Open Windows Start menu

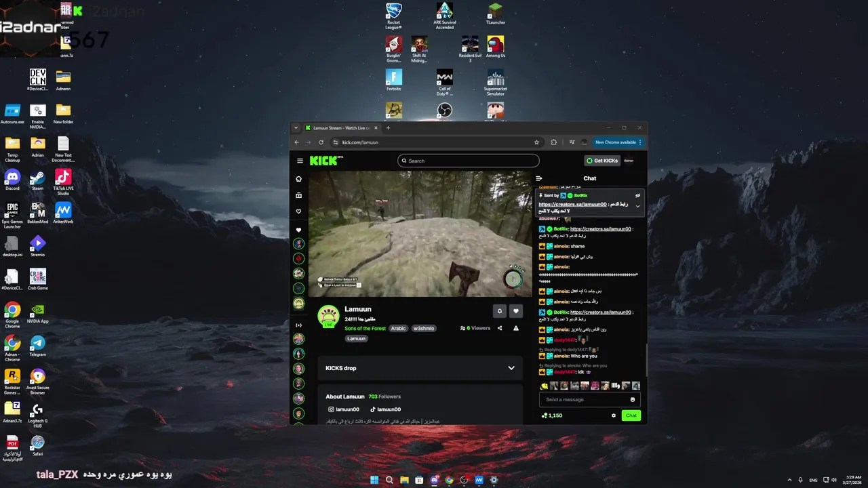coord(374,480)
